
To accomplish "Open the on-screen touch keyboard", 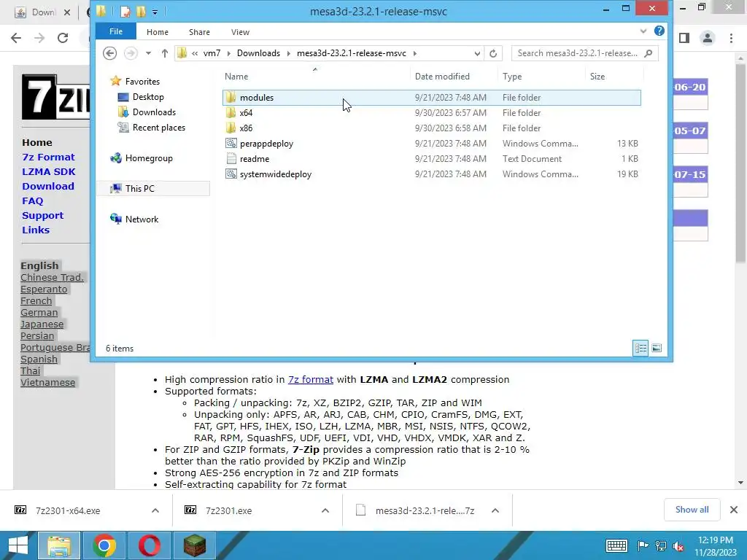I will tap(616, 545).
